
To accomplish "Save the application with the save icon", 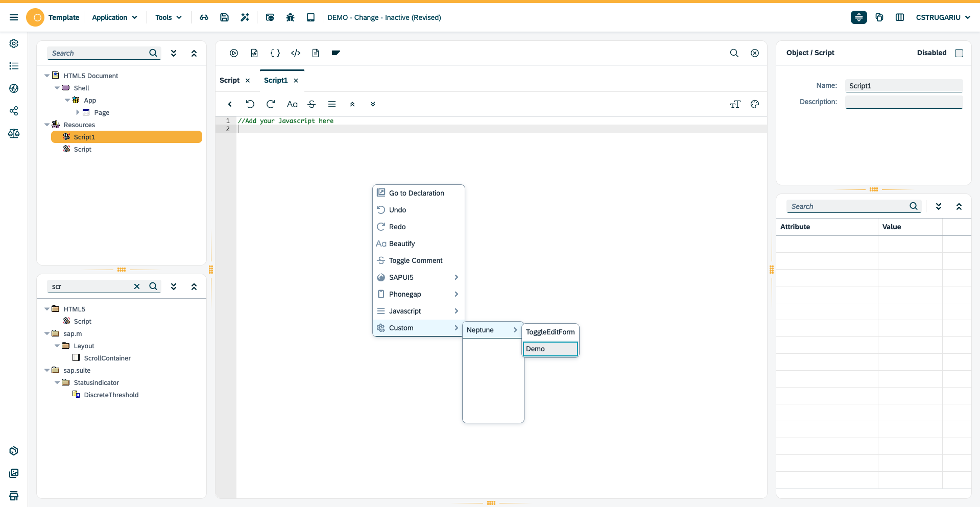I will (224, 17).
